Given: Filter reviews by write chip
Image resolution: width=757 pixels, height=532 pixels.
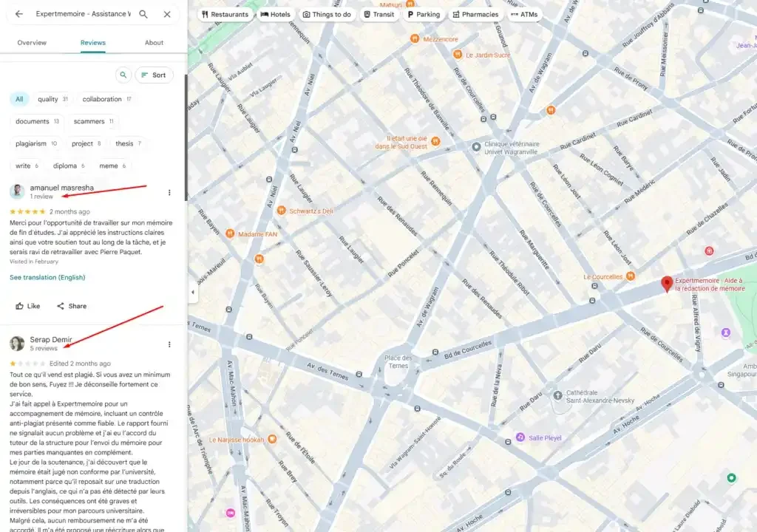Looking at the screenshot, I should [x=27, y=166].
